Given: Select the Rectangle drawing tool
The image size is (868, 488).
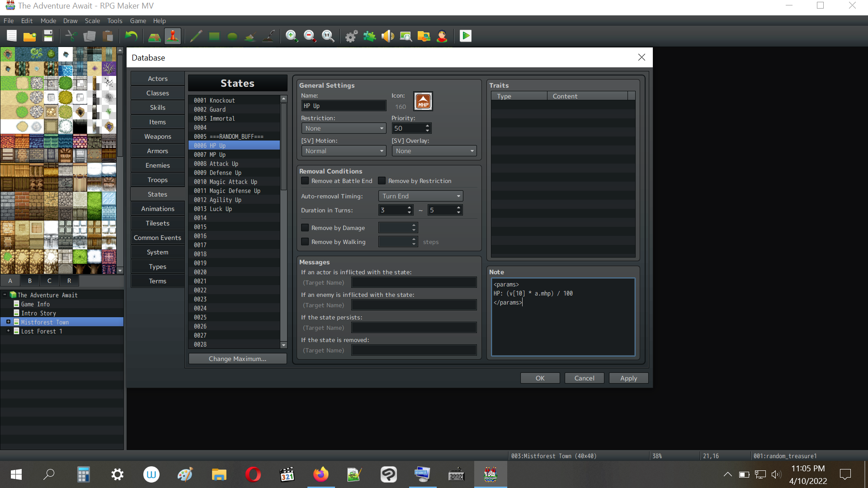Looking at the screenshot, I should tap(214, 36).
